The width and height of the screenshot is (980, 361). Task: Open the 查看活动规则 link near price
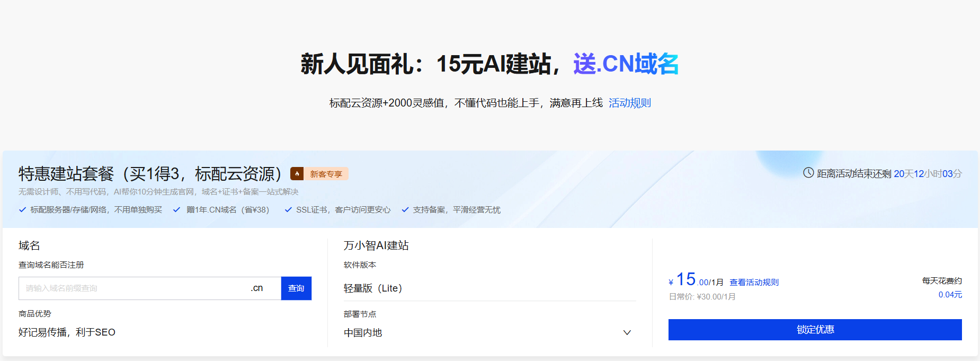754,283
